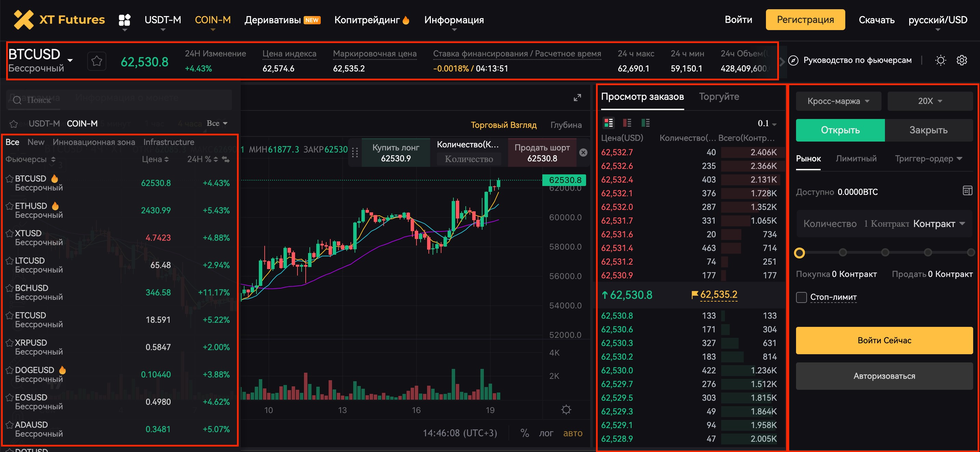The width and height of the screenshot is (980, 452).
Task: Sort contracts by 24H % column
Action: point(203,159)
